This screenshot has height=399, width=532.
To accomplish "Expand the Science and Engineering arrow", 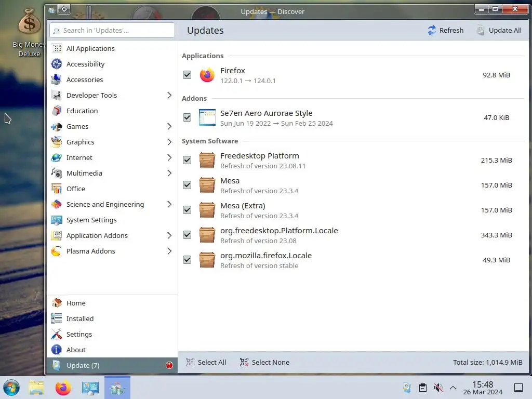I will [169, 204].
